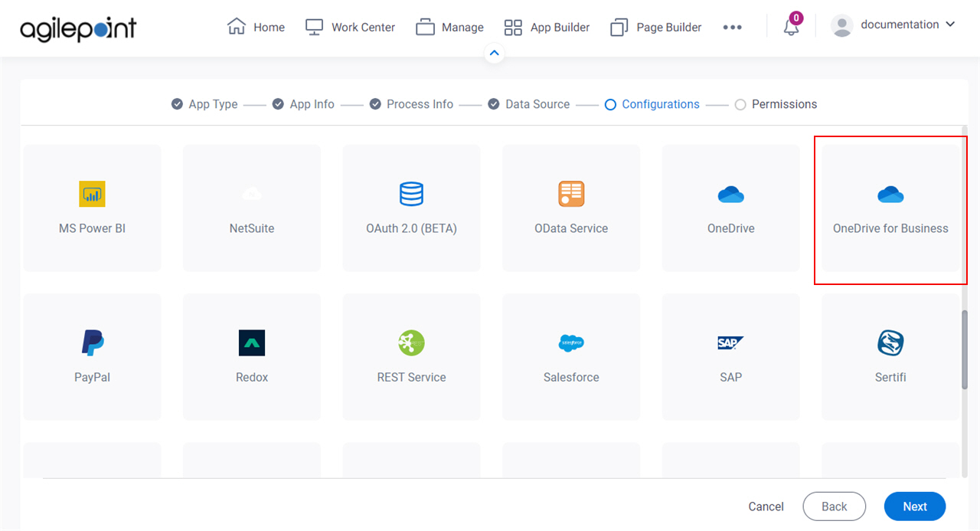This screenshot has height=531, width=980.
Task: Click the Next button
Action: pos(915,506)
